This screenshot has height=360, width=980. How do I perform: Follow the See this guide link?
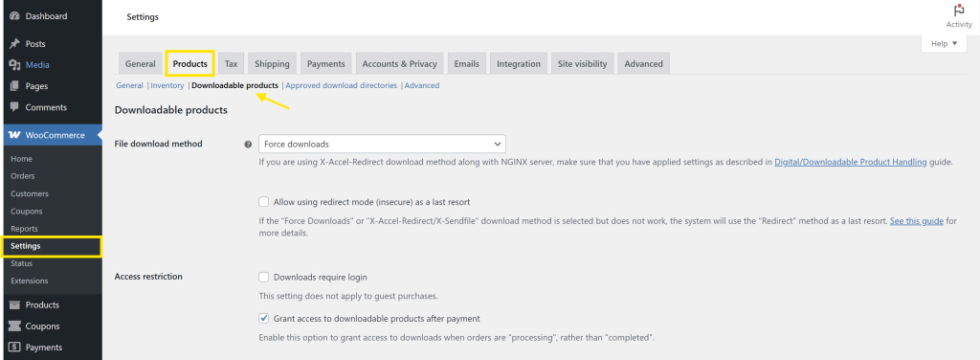(x=917, y=221)
